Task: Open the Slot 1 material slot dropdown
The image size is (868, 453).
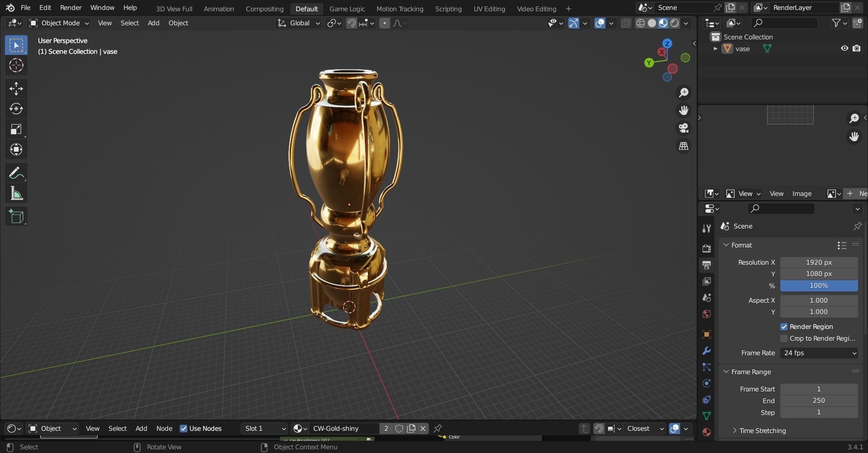Action: pyautogui.click(x=264, y=429)
